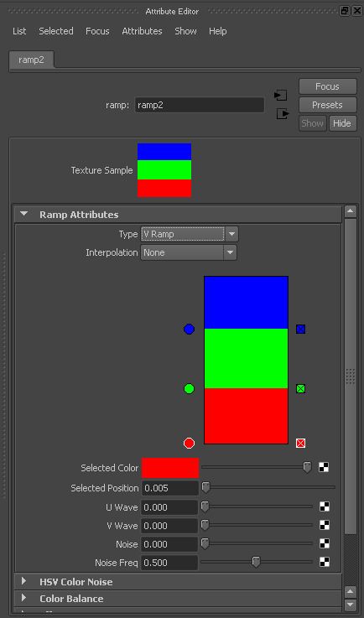Click the V Wave value field
This screenshot has height=618, width=364.
pos(169,526)
